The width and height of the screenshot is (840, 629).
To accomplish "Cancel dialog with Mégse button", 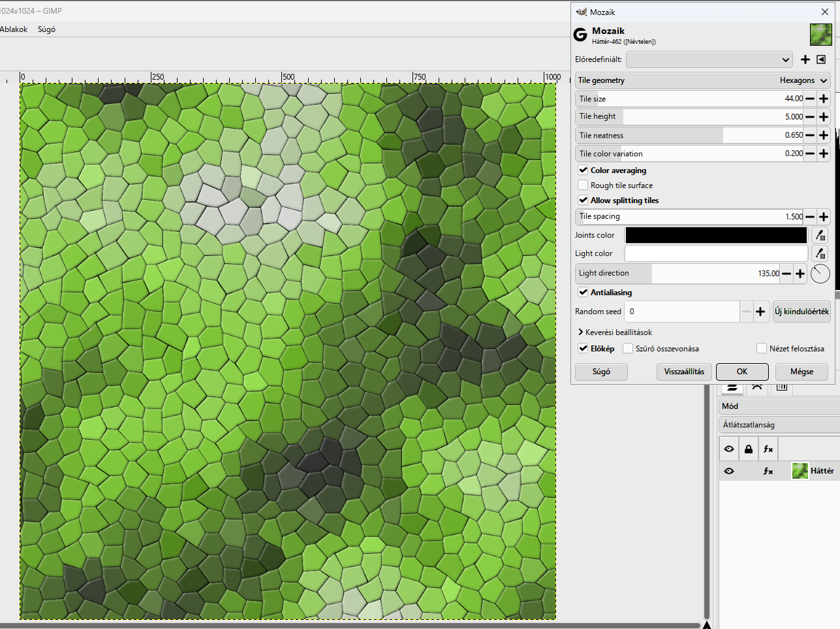I will click(801, 372).
